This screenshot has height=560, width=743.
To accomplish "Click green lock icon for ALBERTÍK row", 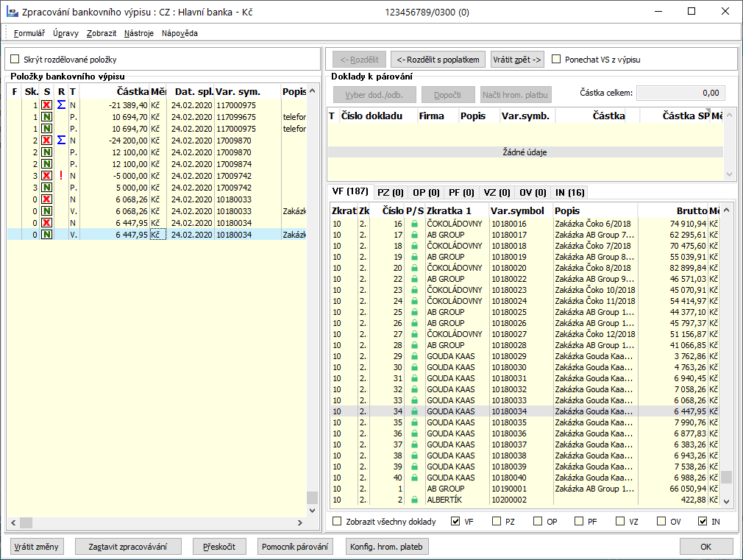I will tap(414, 500).
